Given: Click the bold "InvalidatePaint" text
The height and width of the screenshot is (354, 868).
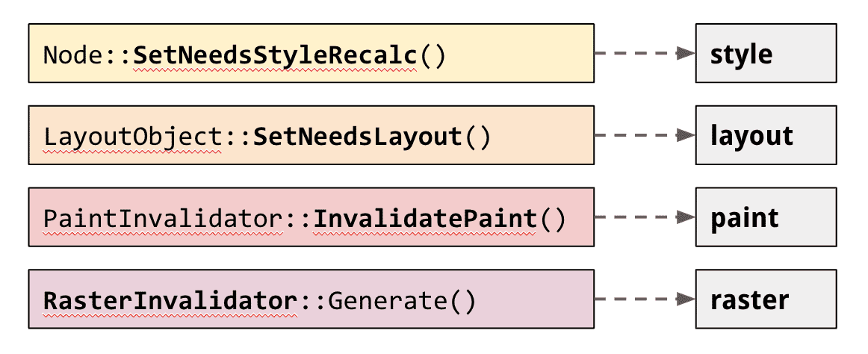Looking at the screenshot, I should click(x=425, y=220).
